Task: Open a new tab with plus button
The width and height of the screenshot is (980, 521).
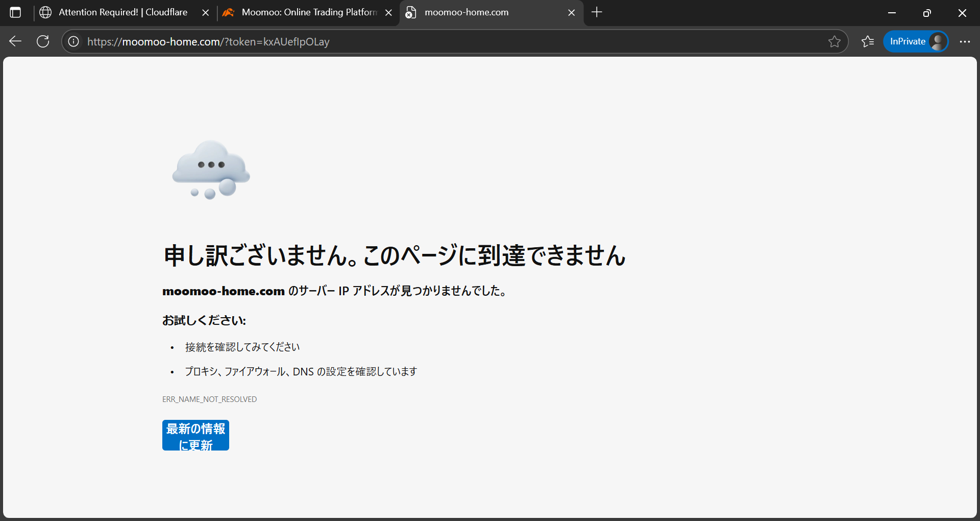Action: 597,12
